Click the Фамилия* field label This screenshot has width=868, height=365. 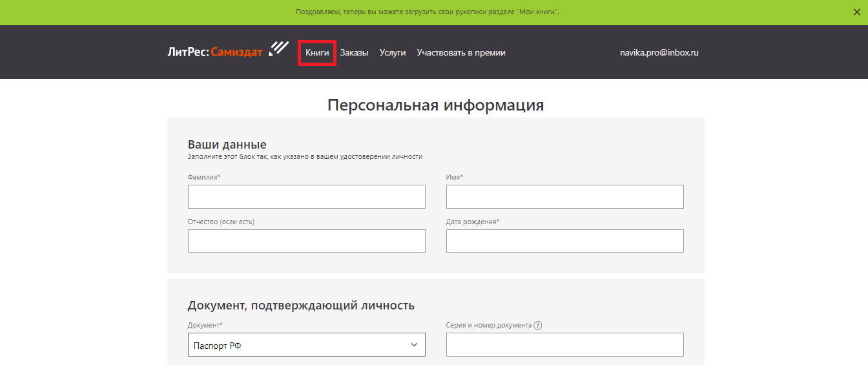[x=204, y=177]
